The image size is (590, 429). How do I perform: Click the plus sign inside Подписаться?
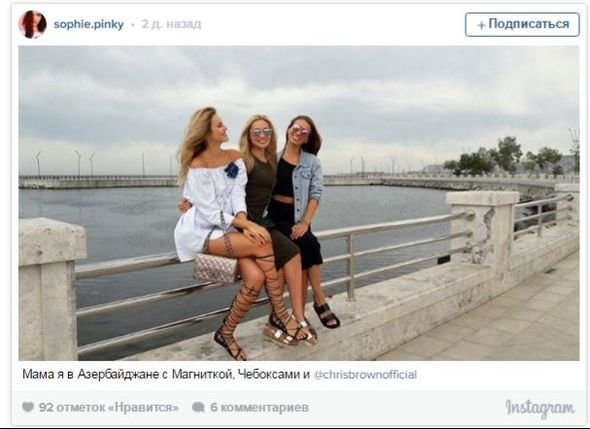[481, 25]
